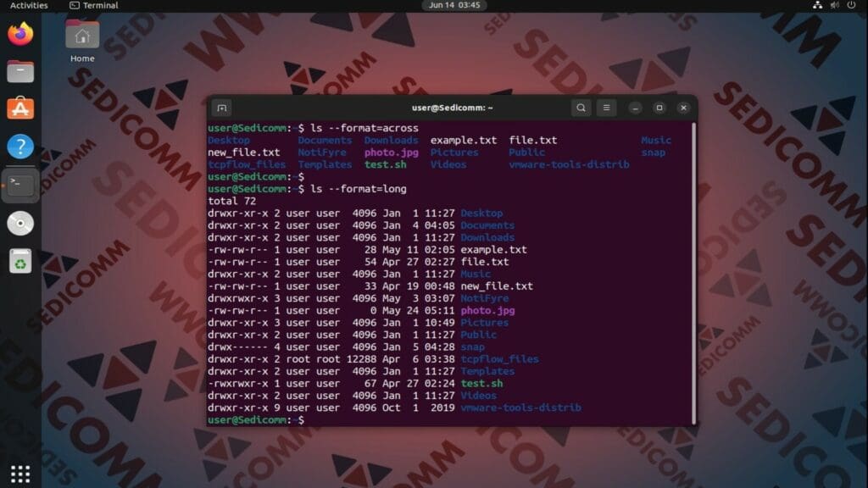
Task: Click example.txt in the across listing
Action: click(x=464, y=140)
